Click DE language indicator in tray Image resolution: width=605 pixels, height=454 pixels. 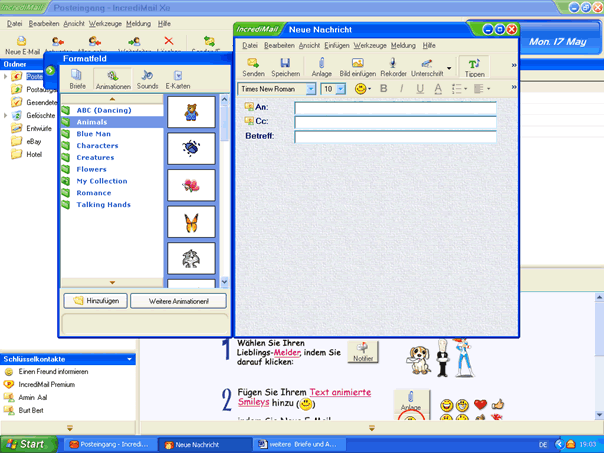pos(543,445)
